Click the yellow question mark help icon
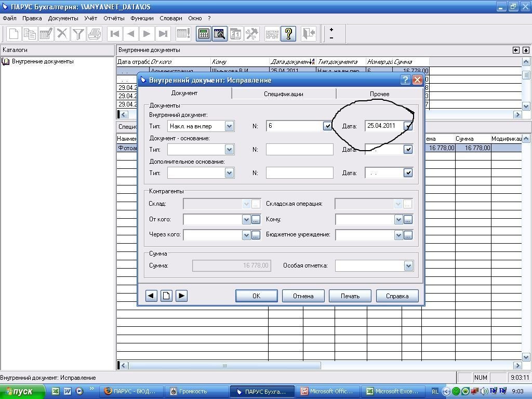Viewport: 532px width, 399px height. point(288,34)
